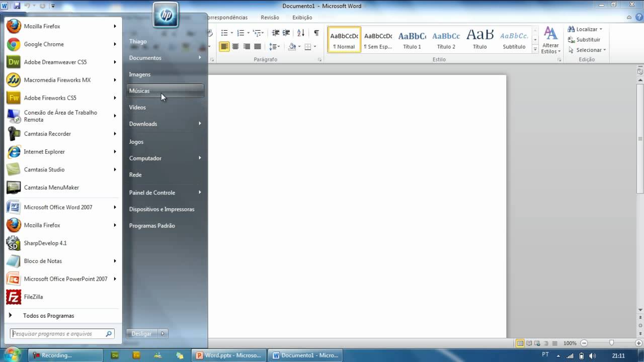This screenshot has width=644, height=362.
Task: Apply the Título 1 style
Action: click(412, 39)
